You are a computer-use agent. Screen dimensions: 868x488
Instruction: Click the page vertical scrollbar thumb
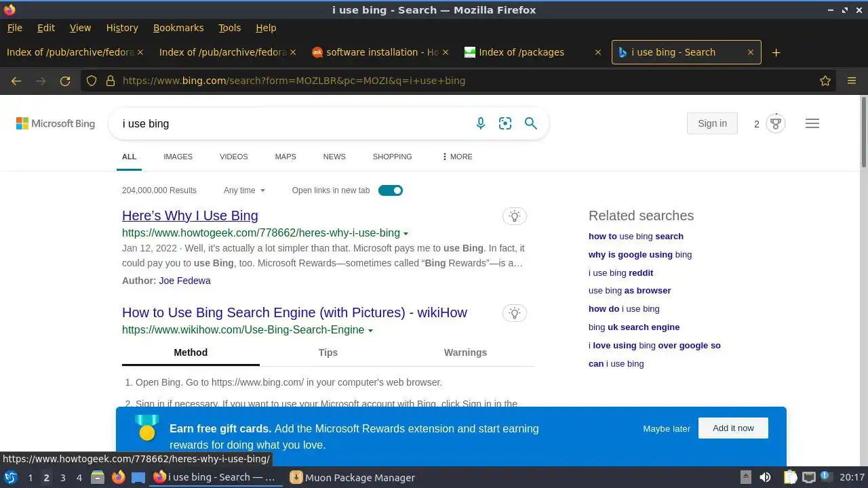(x=863, y=132)
